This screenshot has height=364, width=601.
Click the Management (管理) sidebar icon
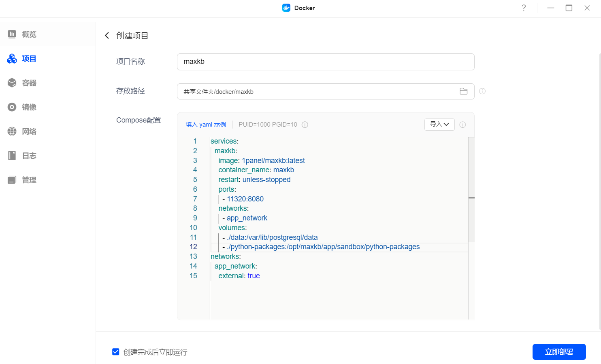point(12,180)
